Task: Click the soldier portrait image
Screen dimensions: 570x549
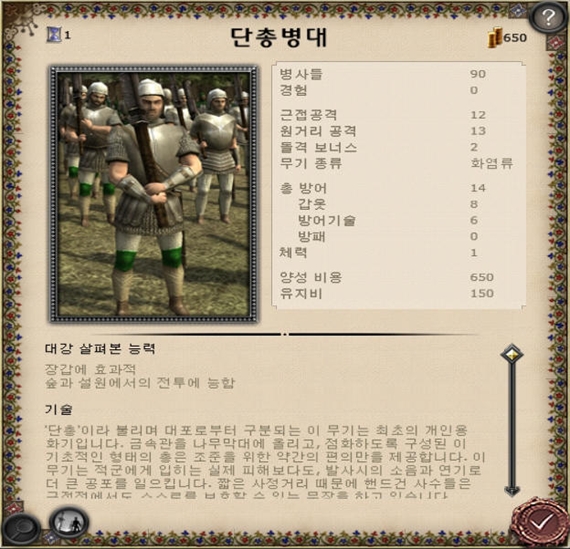Action: (x=154, y=194)
